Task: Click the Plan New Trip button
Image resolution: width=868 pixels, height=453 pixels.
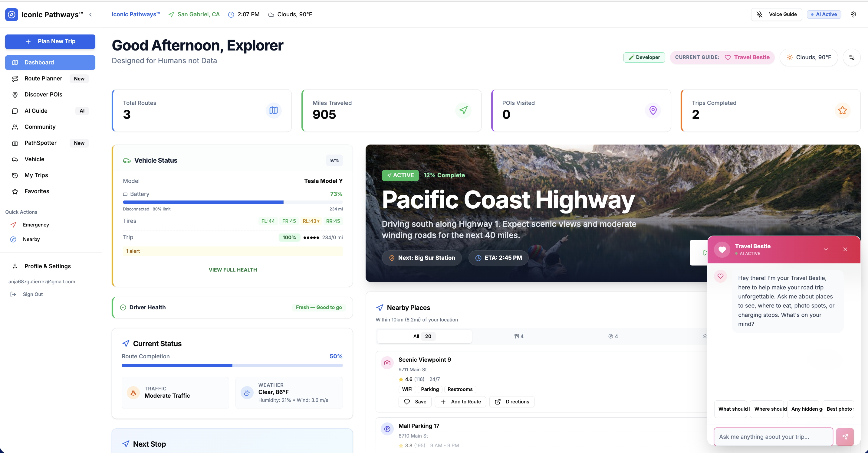Action: click(50, 41)
